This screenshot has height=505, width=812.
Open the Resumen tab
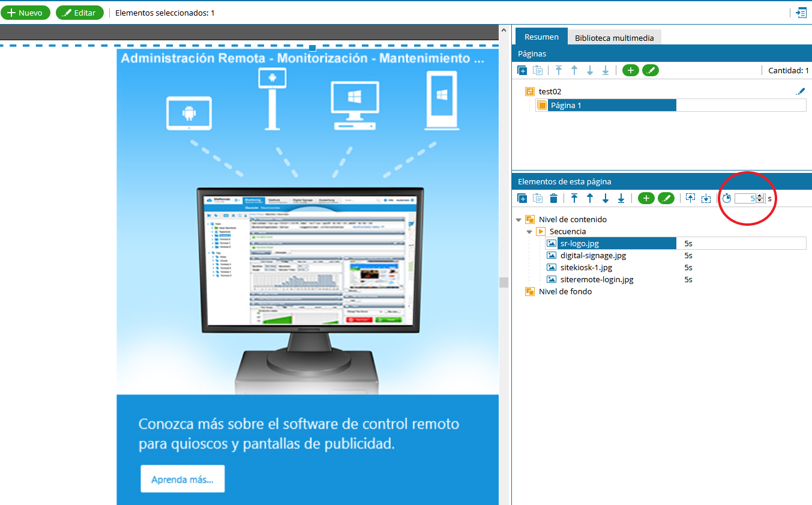(x=541, y=37)
